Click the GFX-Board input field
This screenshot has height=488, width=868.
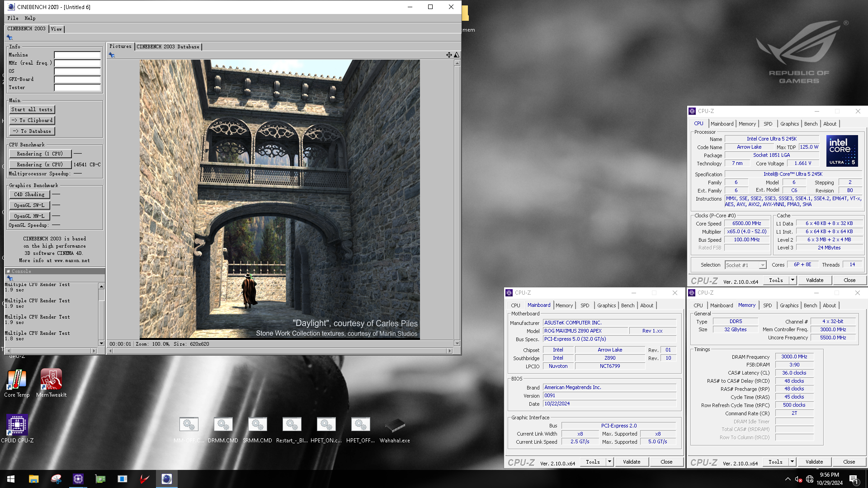coord(77,80)
